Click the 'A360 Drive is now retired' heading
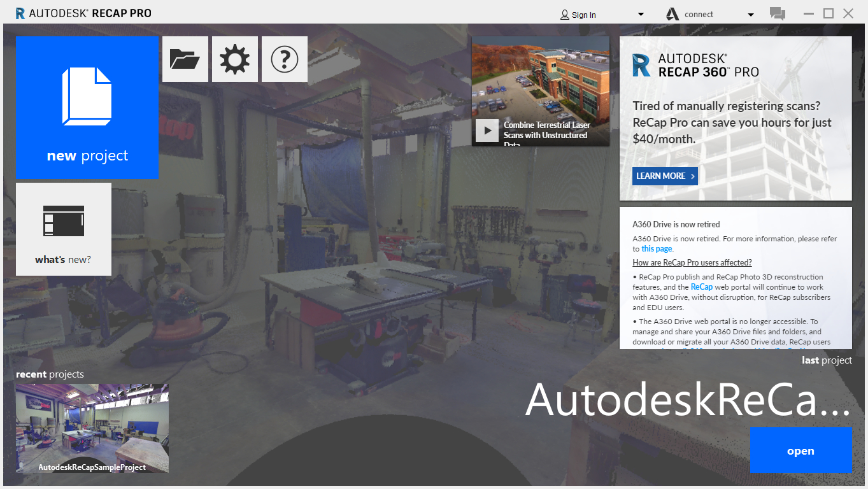The width and height of the screenshot is (868, 489). tap(676, 224)
